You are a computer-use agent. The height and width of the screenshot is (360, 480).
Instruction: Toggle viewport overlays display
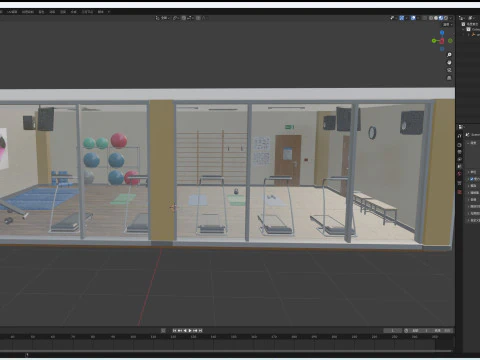tap(413, 18)
